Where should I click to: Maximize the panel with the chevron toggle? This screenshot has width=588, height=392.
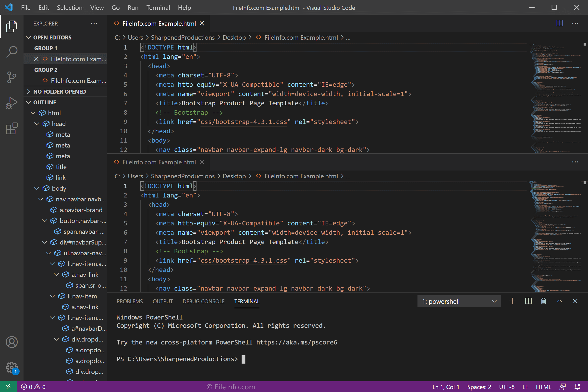coord(559,301)
